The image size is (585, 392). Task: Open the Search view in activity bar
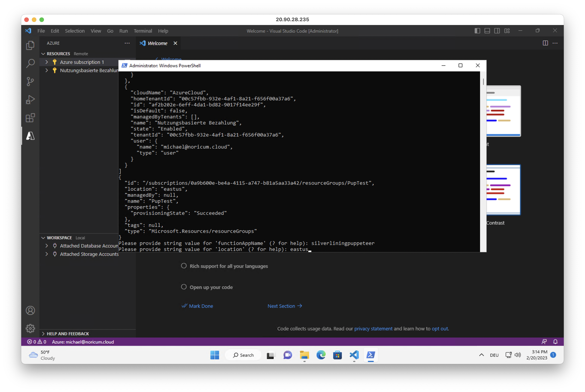(x=30, y=63)
